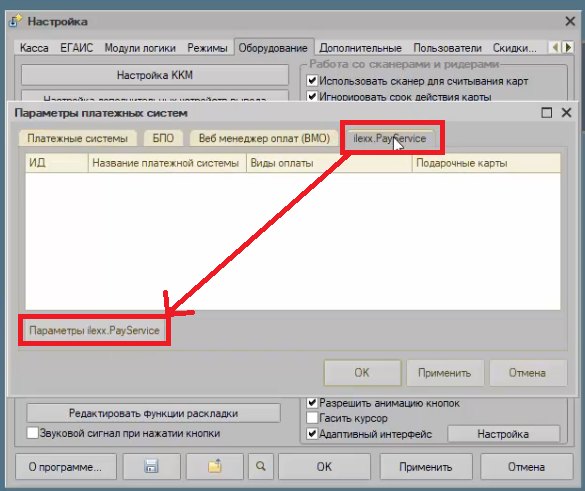Click the open folder icon button

[215, 466]
